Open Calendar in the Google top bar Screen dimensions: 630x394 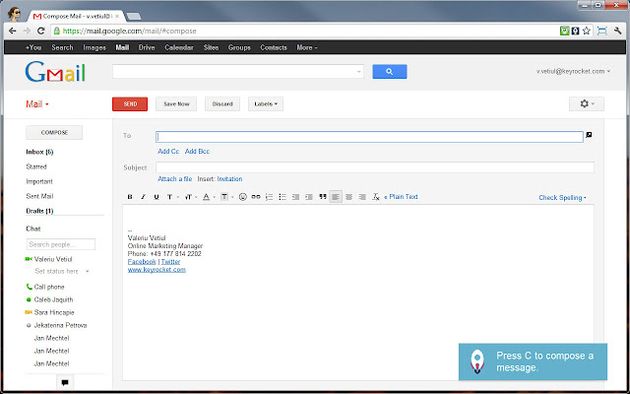coord(179,47)
